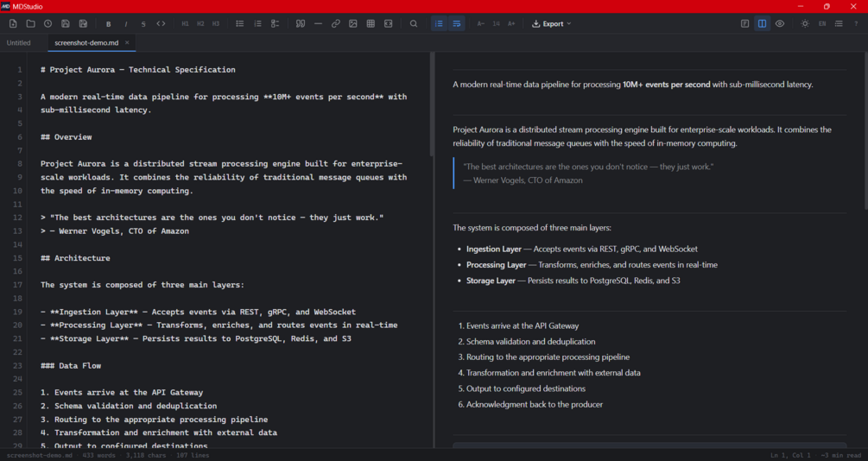Screen dimensions: 868x461
Task: Click the MDStudio app logo in the title bar
Action: [x=5, y=6]
